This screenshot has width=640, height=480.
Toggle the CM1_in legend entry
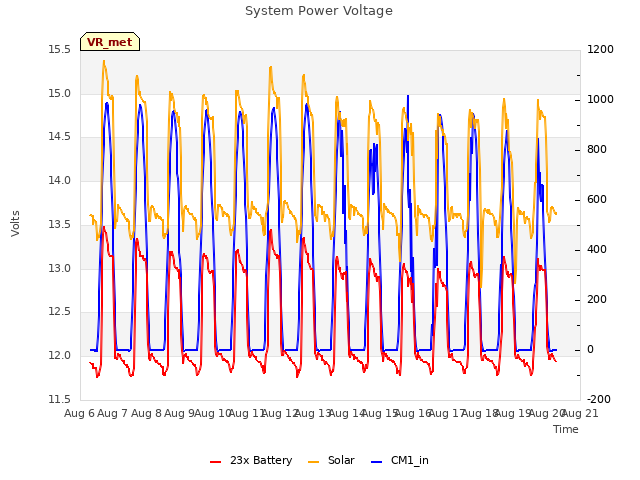click(400, 460)
